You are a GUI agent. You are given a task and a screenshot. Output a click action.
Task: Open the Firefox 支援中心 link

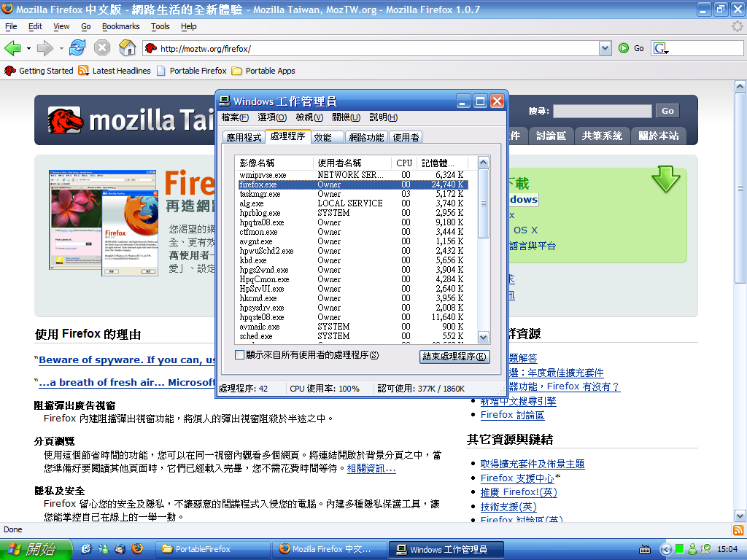pos(517,478)
